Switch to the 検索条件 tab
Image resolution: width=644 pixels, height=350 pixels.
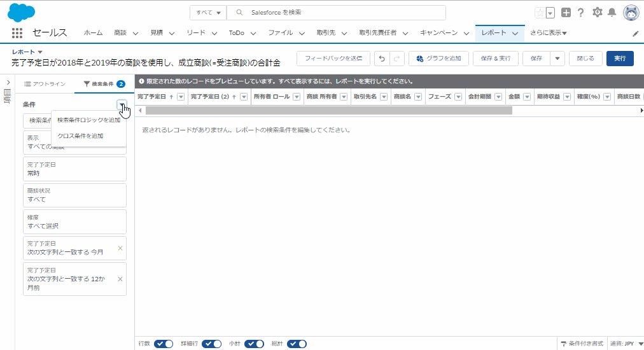click(104, 84)
